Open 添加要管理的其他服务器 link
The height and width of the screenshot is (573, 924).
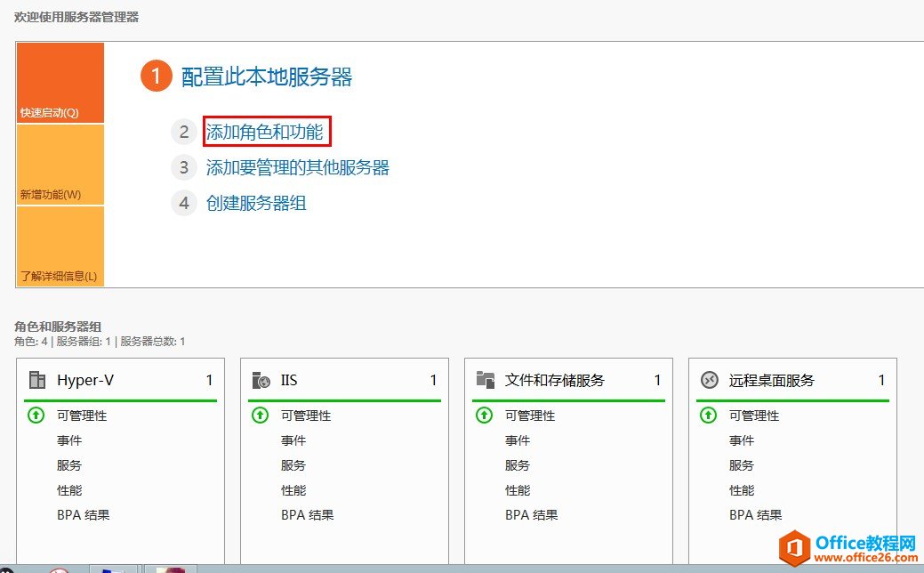(298, 167)
